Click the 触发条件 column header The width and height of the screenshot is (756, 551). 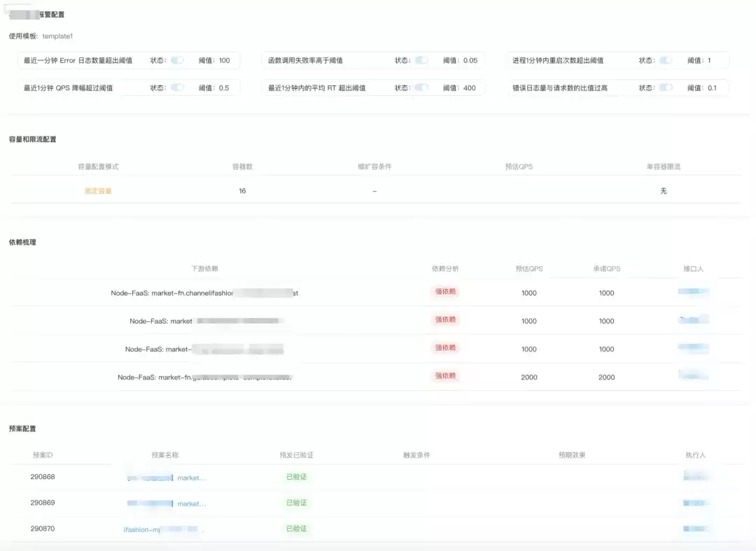click(416, 455)
